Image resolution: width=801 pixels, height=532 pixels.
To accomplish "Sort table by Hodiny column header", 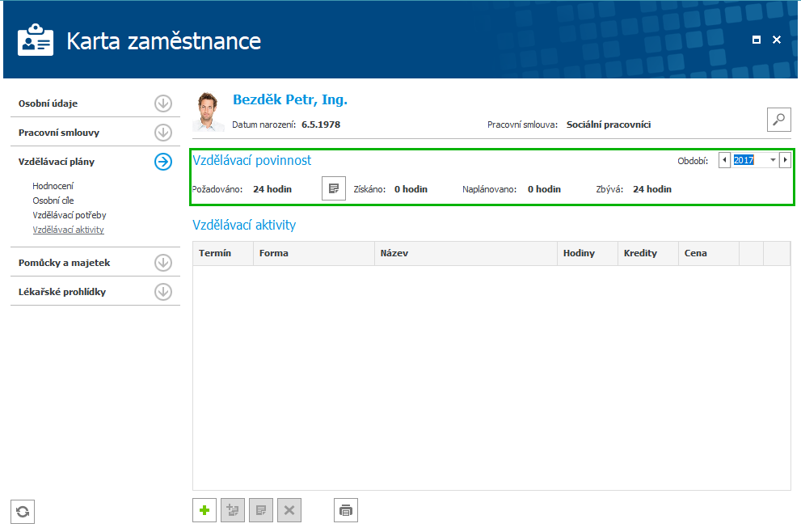I will pos(588,253).
